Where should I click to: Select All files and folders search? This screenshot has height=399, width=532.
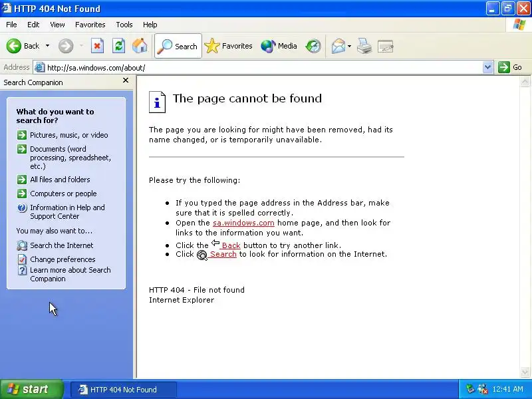60,180
